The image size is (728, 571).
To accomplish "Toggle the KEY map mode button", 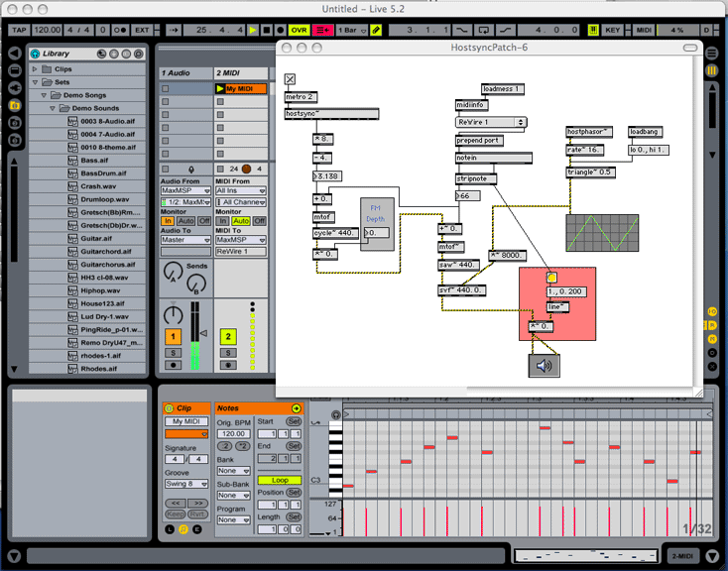I will click(x=612, y=30).
